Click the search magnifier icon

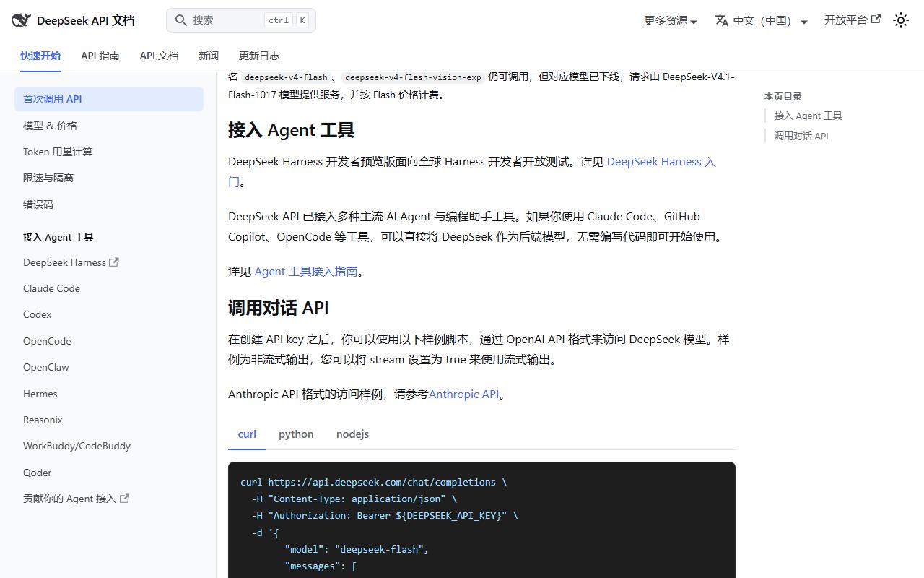(x=181, y=20)
